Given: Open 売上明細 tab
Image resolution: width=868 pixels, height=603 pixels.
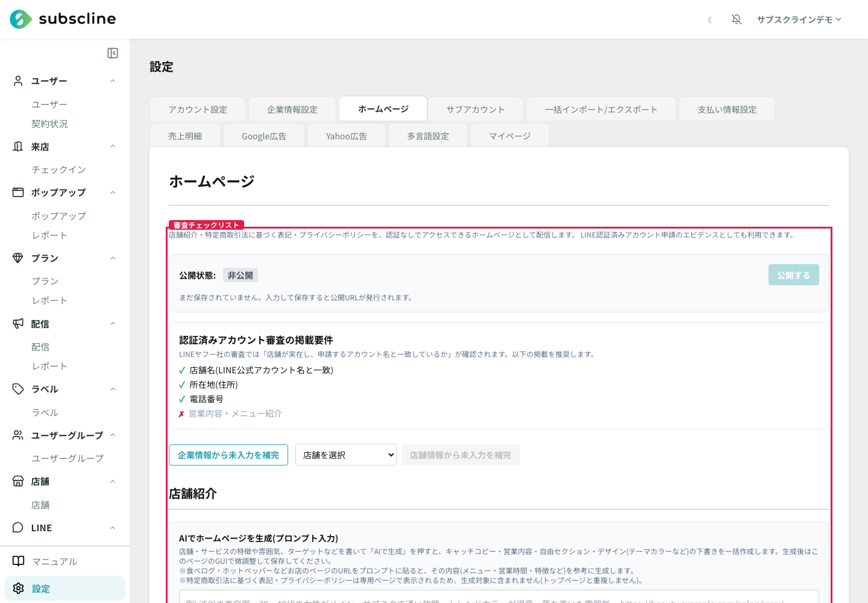Looking at the screenshot, I should click(185, 136).
